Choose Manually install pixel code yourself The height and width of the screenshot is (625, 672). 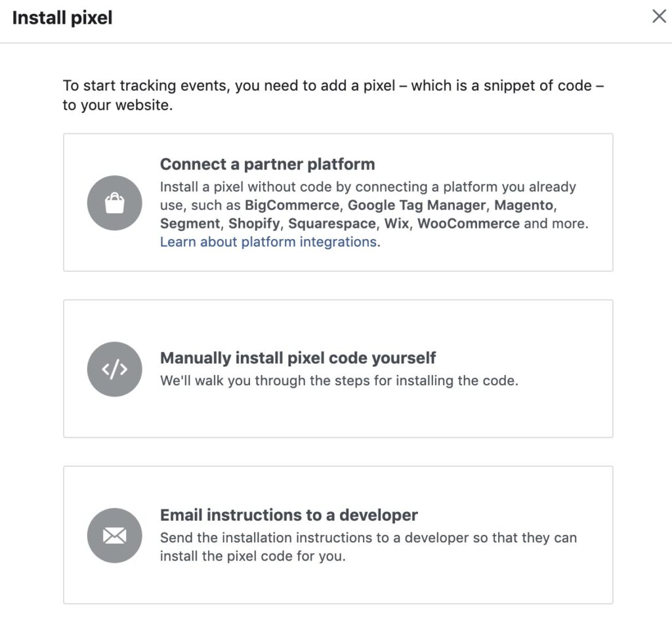pyautogui.click(x=338, y=369)
